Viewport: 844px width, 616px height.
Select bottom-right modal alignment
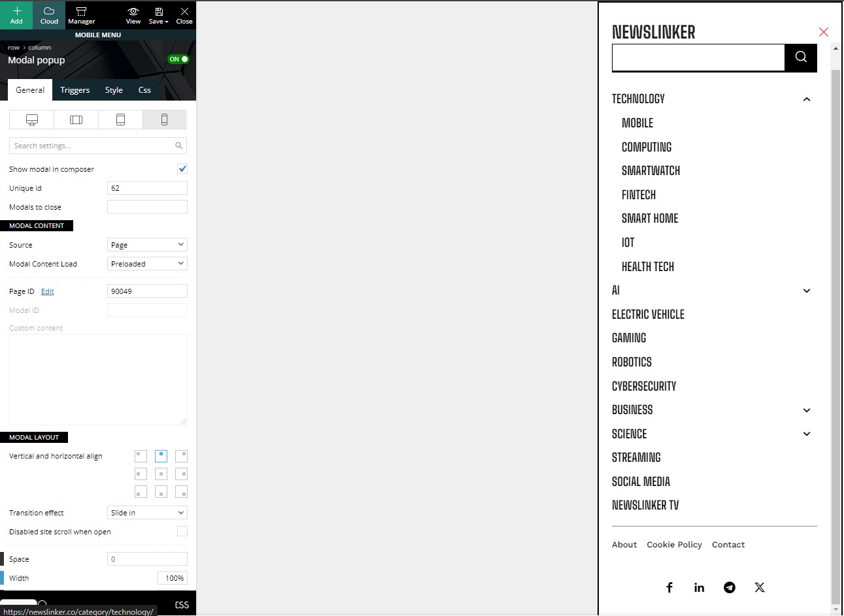pyautogui.click(x=181, y=491)
